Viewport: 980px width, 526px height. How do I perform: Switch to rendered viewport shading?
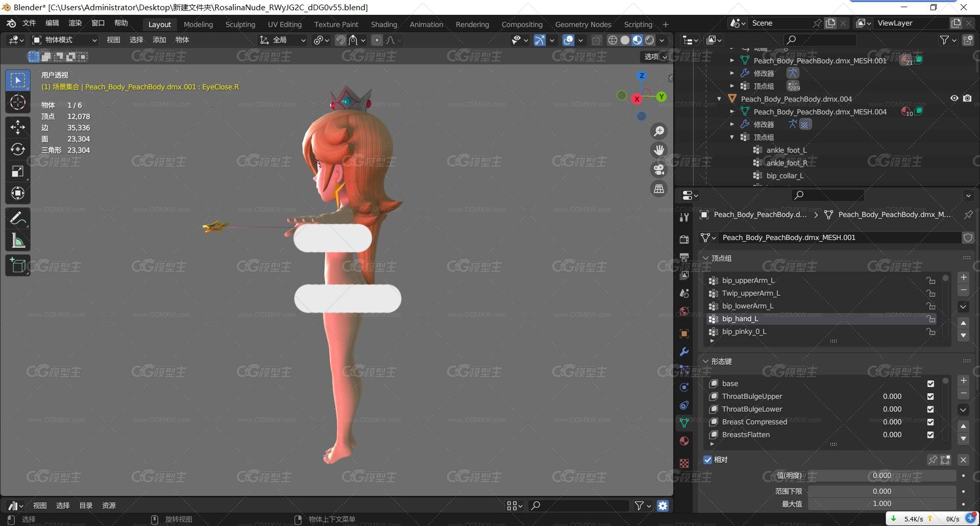[x=650, y=40]
